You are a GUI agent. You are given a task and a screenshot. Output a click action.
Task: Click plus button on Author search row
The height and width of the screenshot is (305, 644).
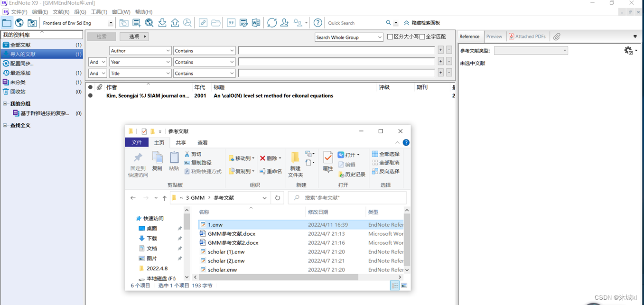tap(440, 50)
